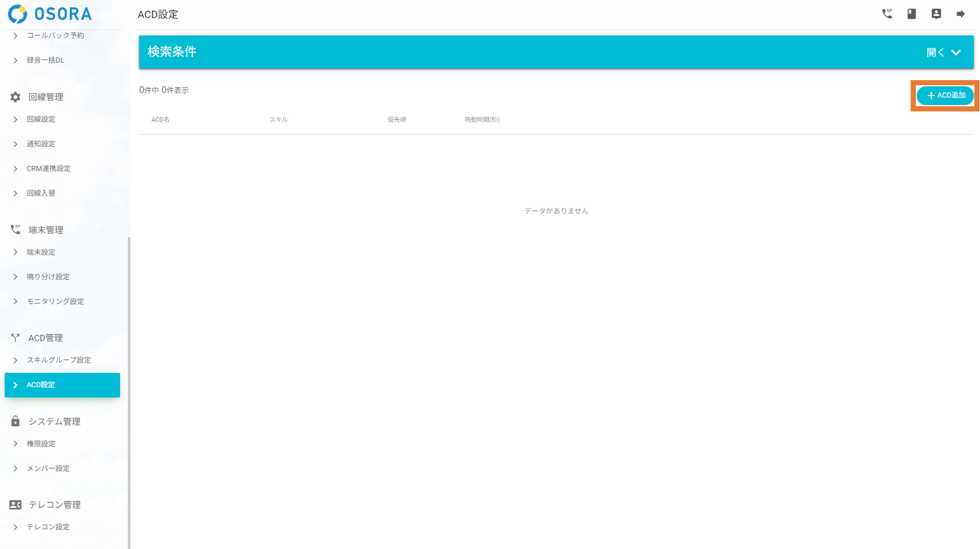Click the OSORA logo
Viewport: 980px width, 549px height.
coord(50,14)
